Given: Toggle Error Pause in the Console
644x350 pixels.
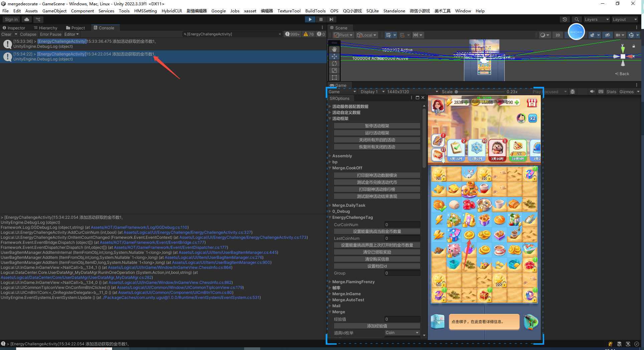Looking at the screenshot, I should [x=50, y=34].
